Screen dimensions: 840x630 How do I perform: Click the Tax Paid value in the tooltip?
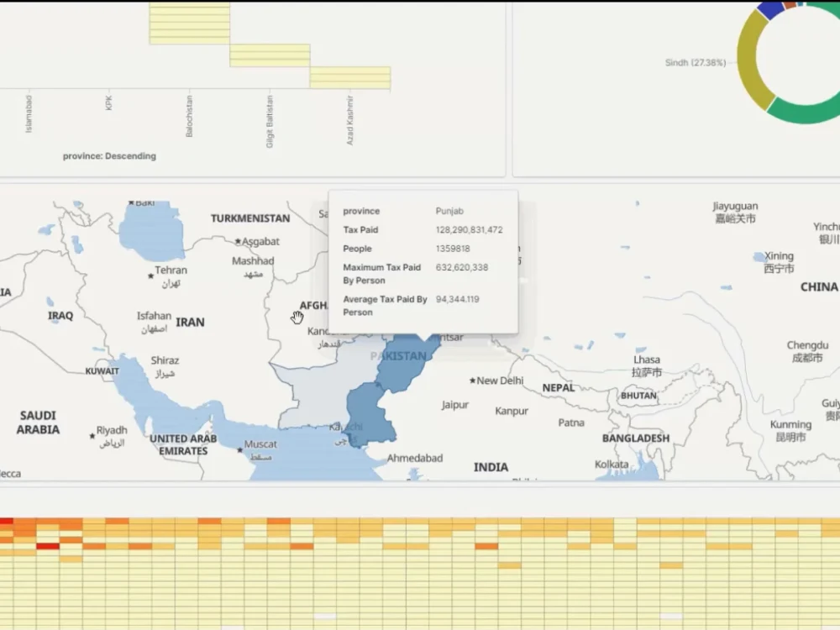[x=468, y=229]
